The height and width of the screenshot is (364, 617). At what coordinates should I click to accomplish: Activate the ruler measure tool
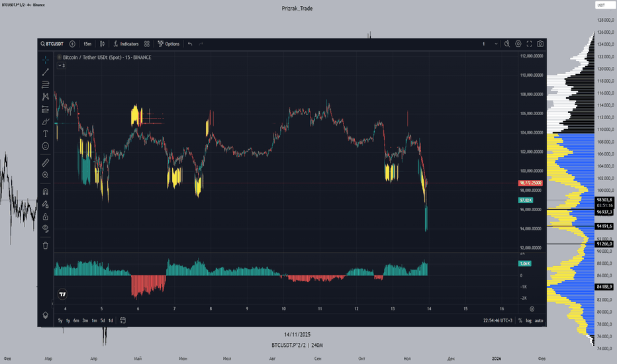click(45, 162)
